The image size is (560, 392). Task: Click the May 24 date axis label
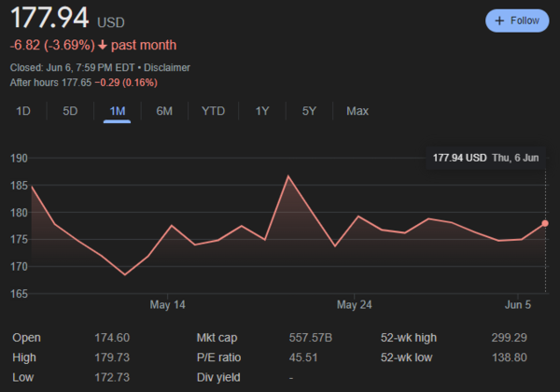[355, 305]
